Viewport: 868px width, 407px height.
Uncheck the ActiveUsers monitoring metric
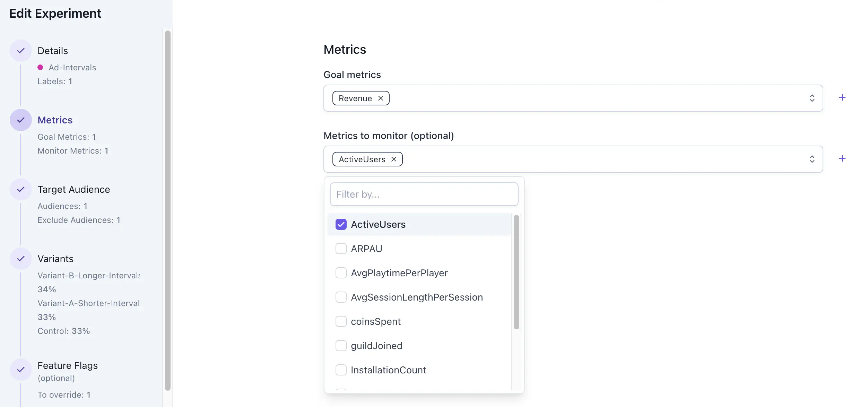click(341, 224)
